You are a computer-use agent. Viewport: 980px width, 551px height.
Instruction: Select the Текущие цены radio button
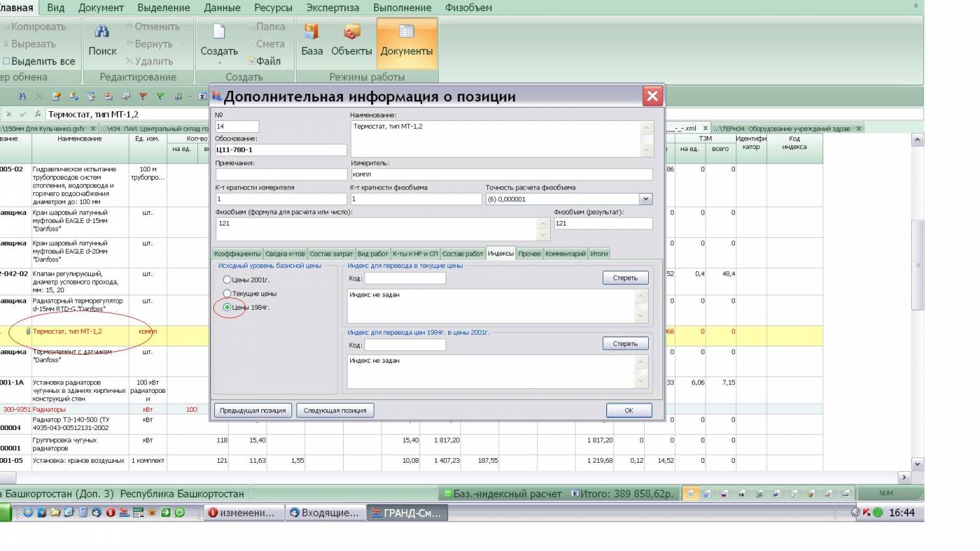point(227,293)
